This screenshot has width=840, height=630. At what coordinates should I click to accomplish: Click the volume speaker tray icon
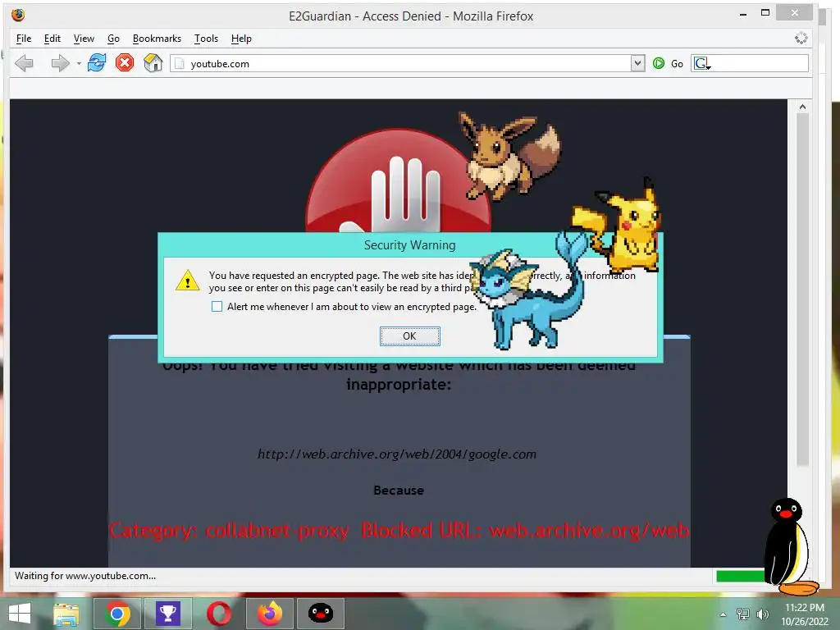[762, 614]
